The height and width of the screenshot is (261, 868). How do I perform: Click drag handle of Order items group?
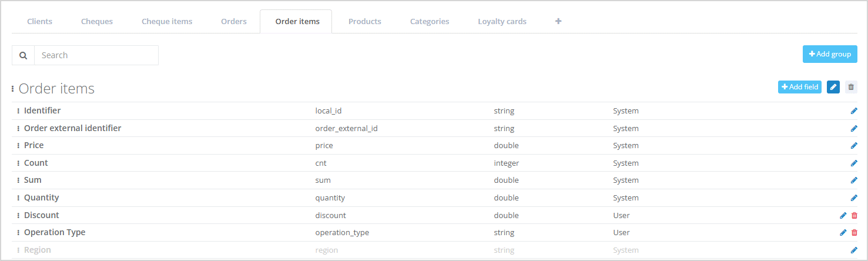pos(13,89)
